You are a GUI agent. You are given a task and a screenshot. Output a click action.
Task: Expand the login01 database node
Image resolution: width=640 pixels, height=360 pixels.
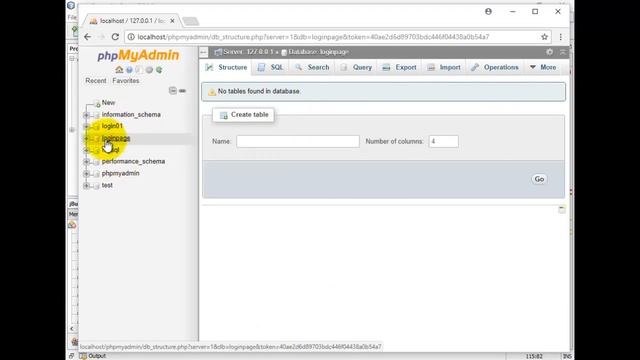86,127
